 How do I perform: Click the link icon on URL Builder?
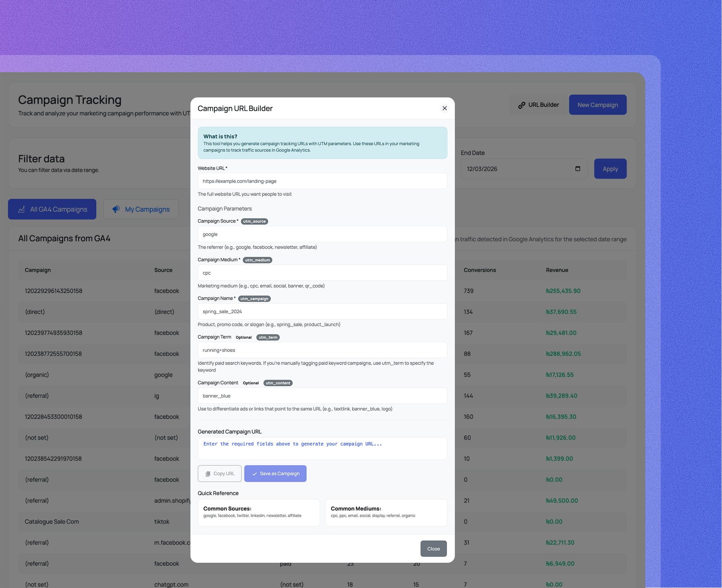tap(522, 105)
